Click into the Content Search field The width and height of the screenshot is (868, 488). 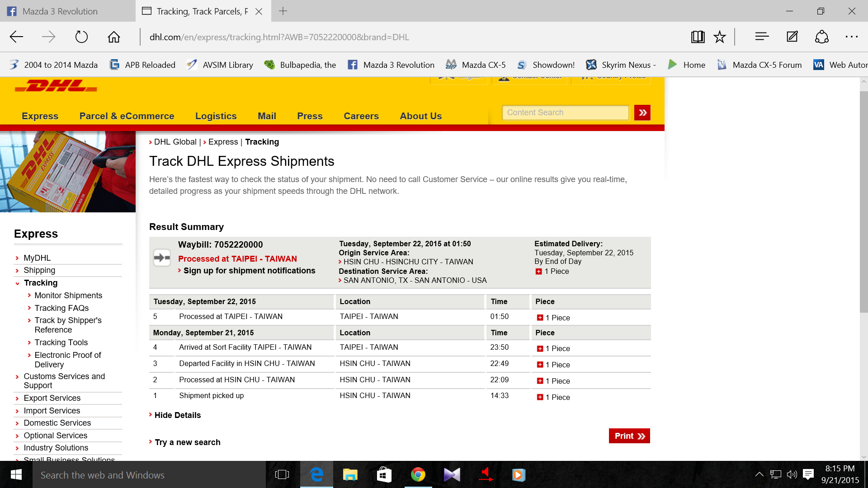coord(566,113)
